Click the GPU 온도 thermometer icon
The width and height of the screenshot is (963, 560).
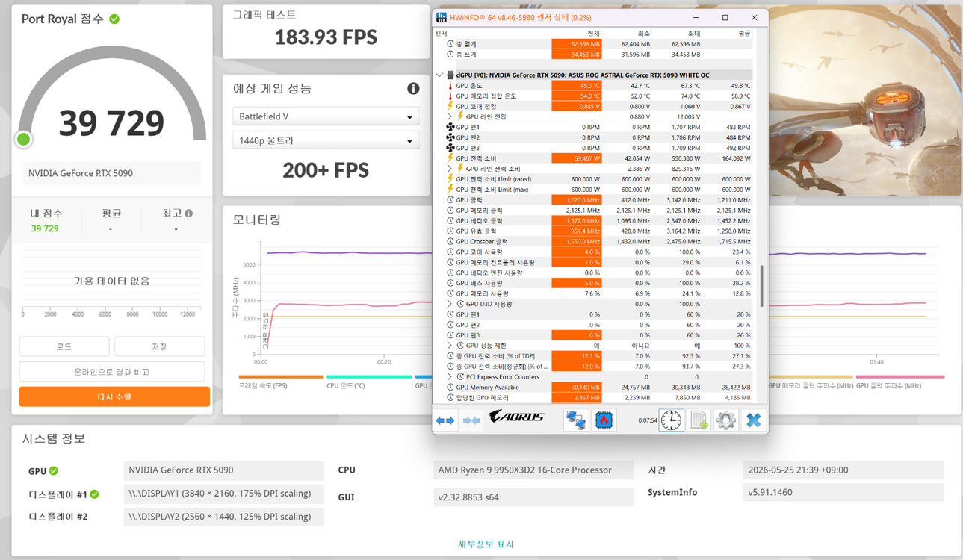click(x=450, y=86)
